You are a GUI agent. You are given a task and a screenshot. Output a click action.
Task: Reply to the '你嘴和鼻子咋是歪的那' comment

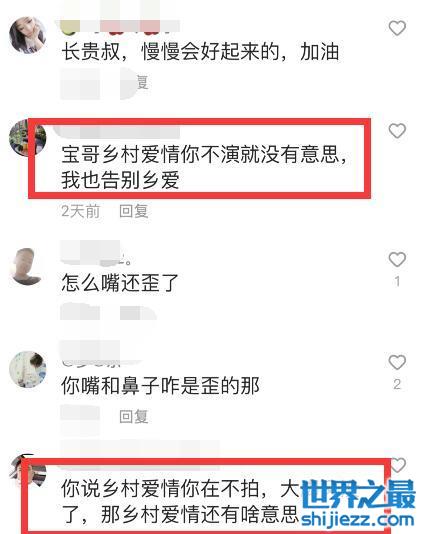tap(133, 416)
